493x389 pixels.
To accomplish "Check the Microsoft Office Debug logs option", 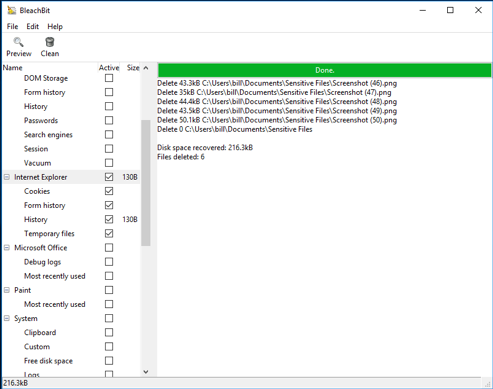I will tap(109, 262).
